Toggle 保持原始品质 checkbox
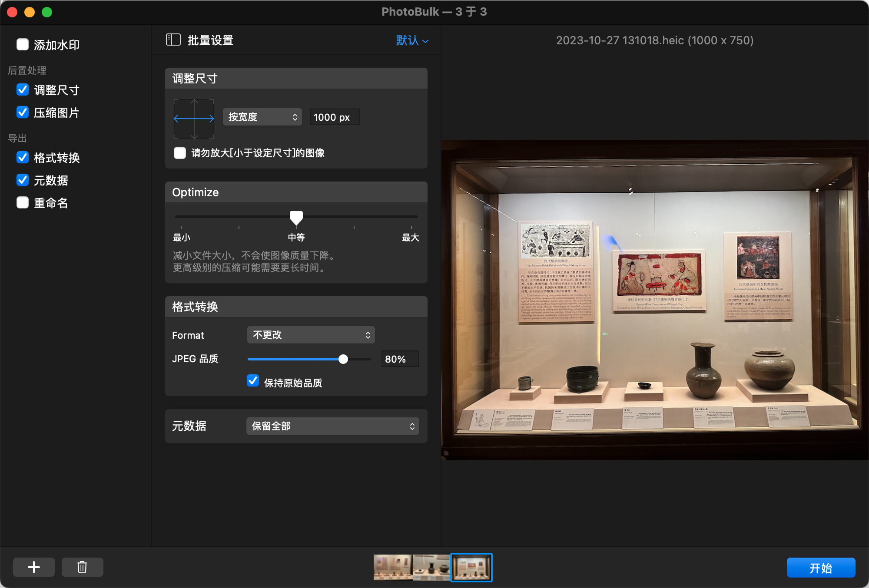The height and width of the screenshot is (588, 869). pos(253,381)
